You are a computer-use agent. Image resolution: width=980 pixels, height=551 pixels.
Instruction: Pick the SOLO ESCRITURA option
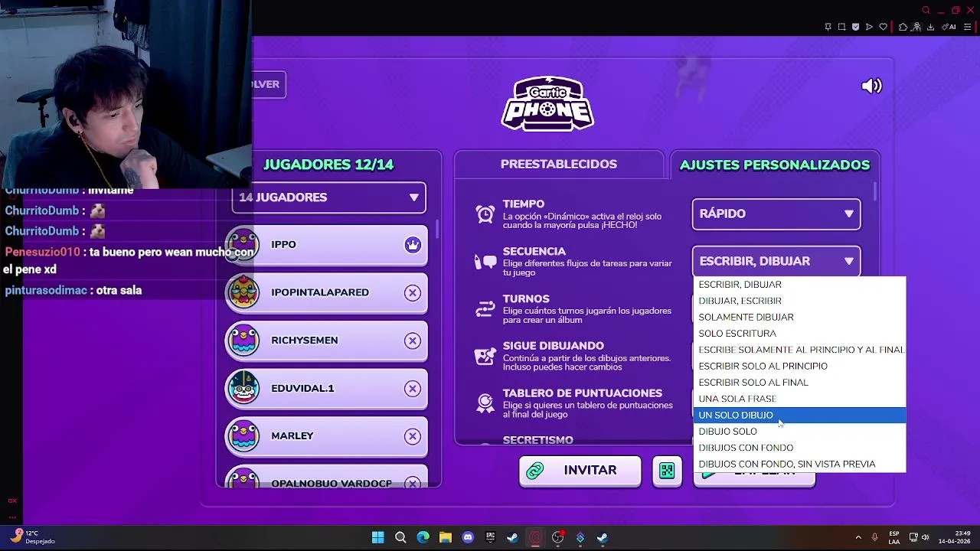799,334
